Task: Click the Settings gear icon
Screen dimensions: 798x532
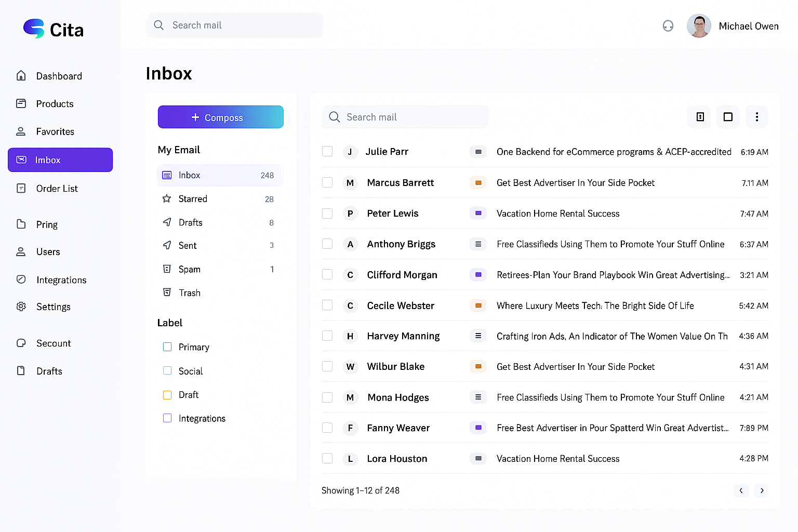Action: point(21,307)
